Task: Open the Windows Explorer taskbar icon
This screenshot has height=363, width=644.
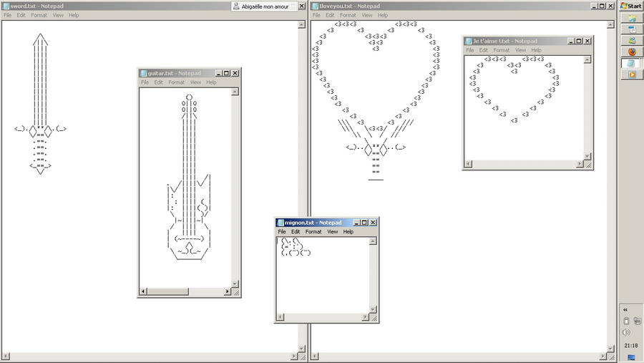Action: (632, 18)
